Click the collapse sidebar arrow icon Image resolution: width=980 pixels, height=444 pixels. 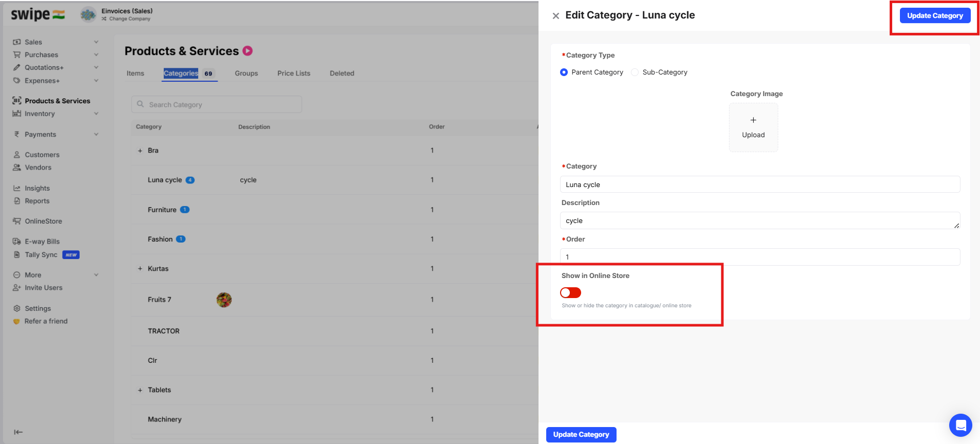click(18, 432)
